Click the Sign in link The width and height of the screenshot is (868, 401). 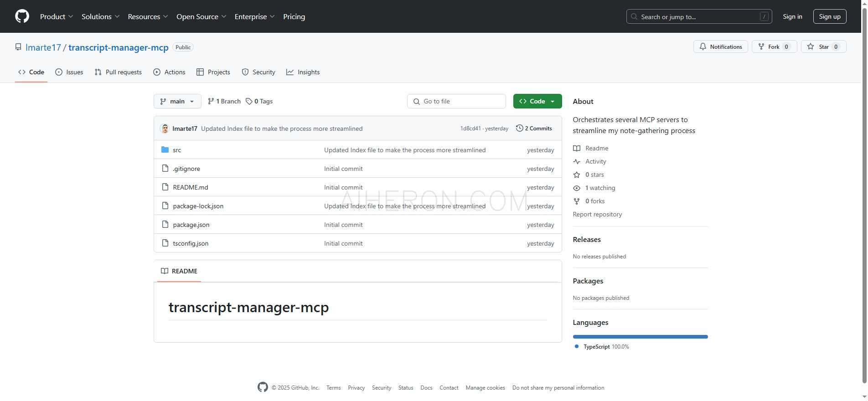click(x=792, y=16)
